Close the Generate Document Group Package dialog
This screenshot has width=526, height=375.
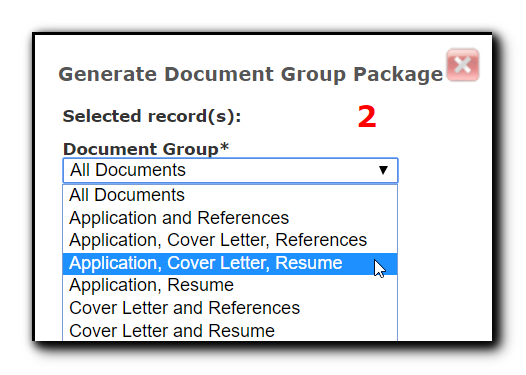click(x=463, y=65)
